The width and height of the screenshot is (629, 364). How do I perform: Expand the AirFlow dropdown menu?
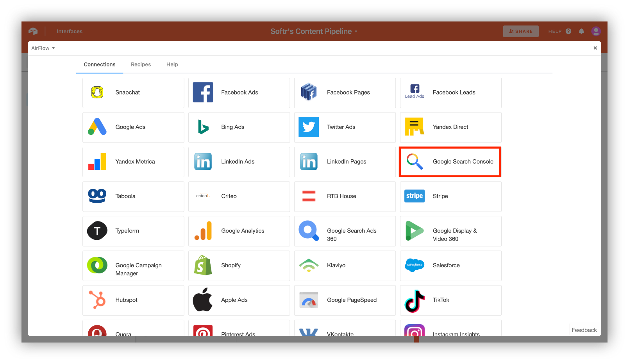point(43,48)
